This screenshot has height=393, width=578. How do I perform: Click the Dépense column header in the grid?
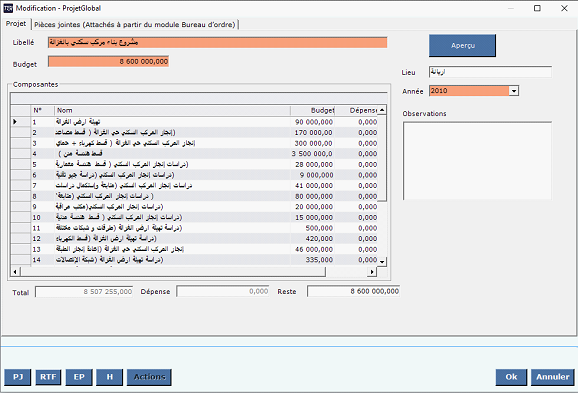tap(356, 110)
